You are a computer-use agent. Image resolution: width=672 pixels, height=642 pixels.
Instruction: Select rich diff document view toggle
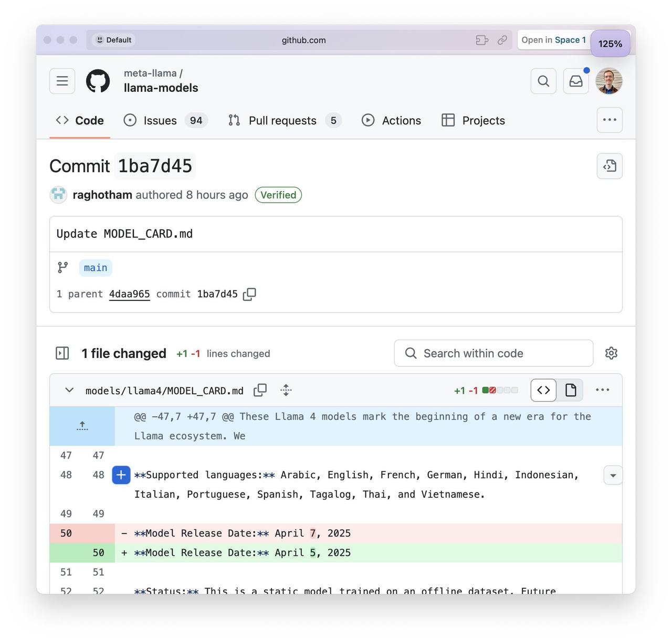pos(570,390)
